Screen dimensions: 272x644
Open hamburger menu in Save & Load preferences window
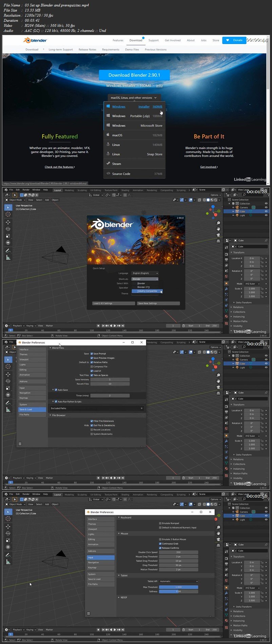pos(20,444)
